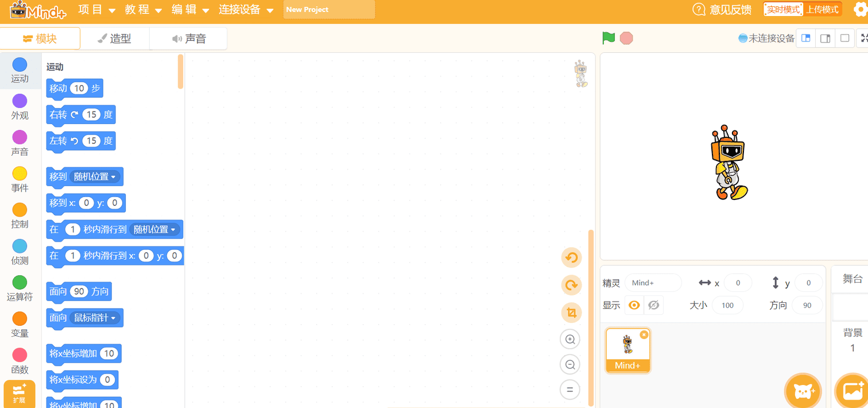Click the 意见反馈 feedback link
Image resolution: width=868 pixels, height=408 pixels.
722,10
